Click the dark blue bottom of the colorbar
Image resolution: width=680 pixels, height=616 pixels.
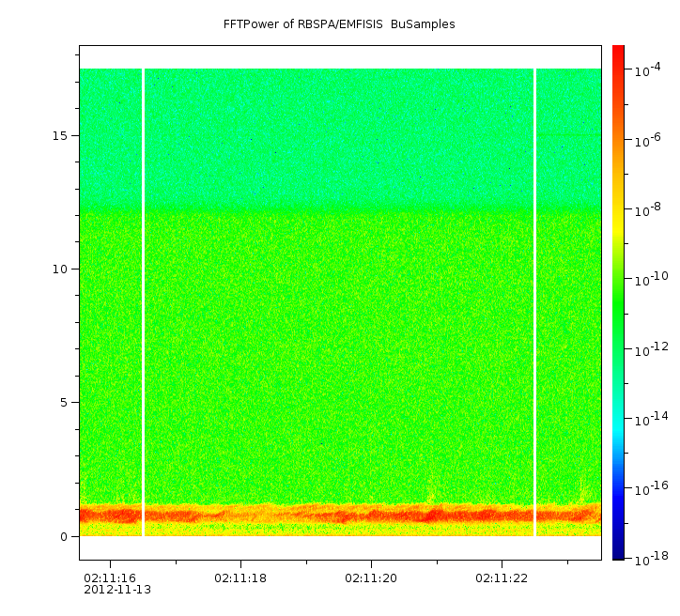618,552
